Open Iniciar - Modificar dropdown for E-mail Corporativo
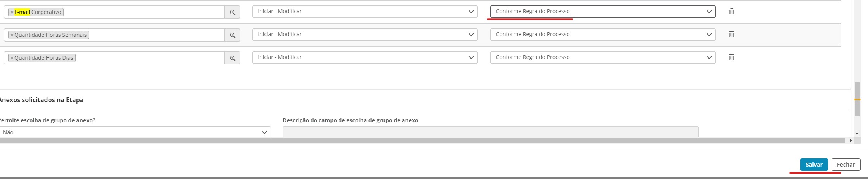This screenshot has height=179, width=868. pyautogui.click(x=365, y=12)
